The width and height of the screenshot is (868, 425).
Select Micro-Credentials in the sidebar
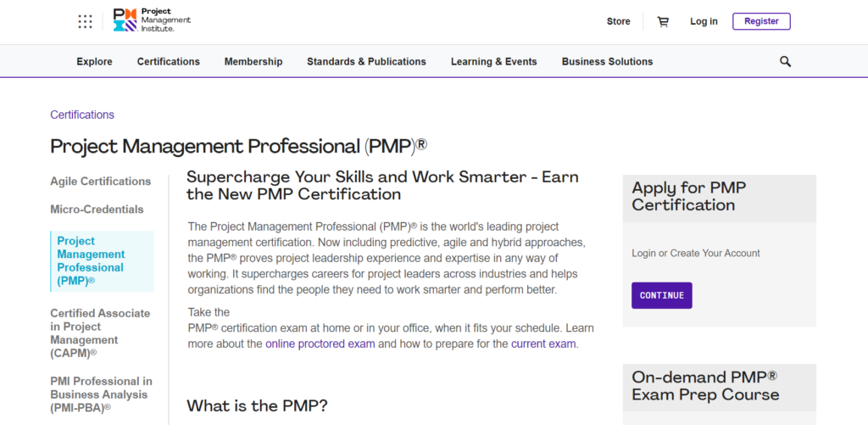pyautogui.click(x=97, y=210)
